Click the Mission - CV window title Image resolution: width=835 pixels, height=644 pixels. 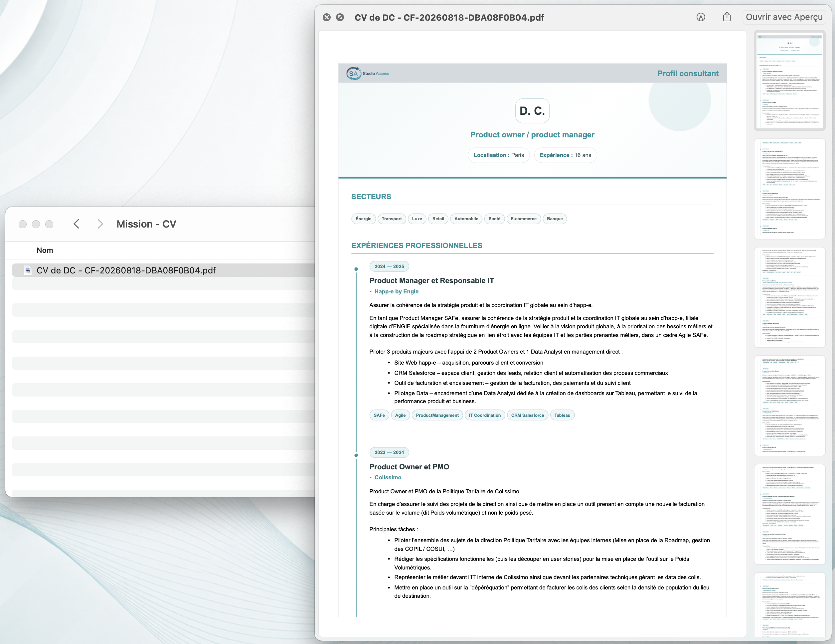tap(146, 224)
